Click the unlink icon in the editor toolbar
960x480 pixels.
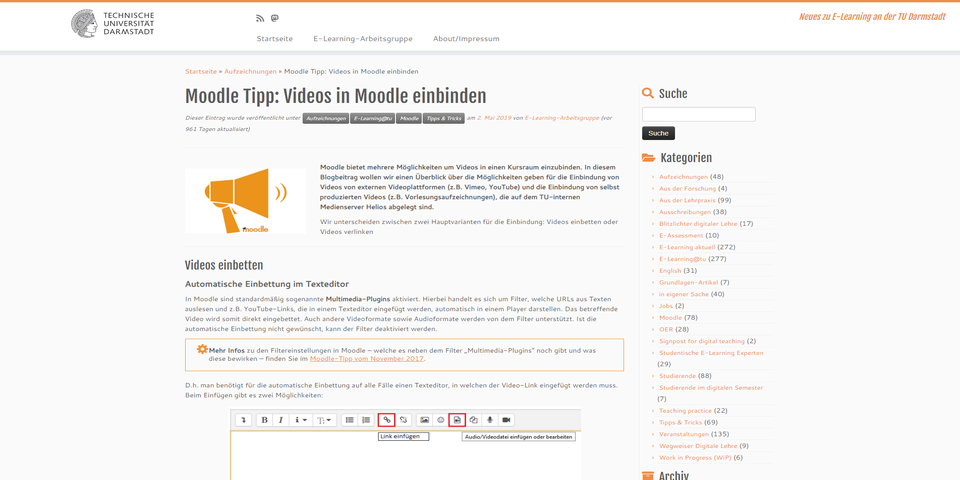[403, 420]
